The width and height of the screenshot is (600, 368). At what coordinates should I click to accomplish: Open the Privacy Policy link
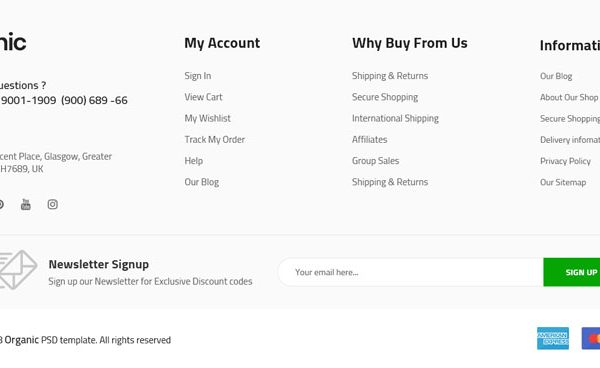click(x=565, y=161)
